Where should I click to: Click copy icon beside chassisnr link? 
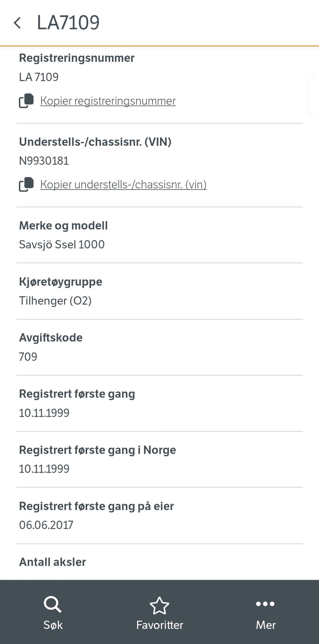click(26, 184)
